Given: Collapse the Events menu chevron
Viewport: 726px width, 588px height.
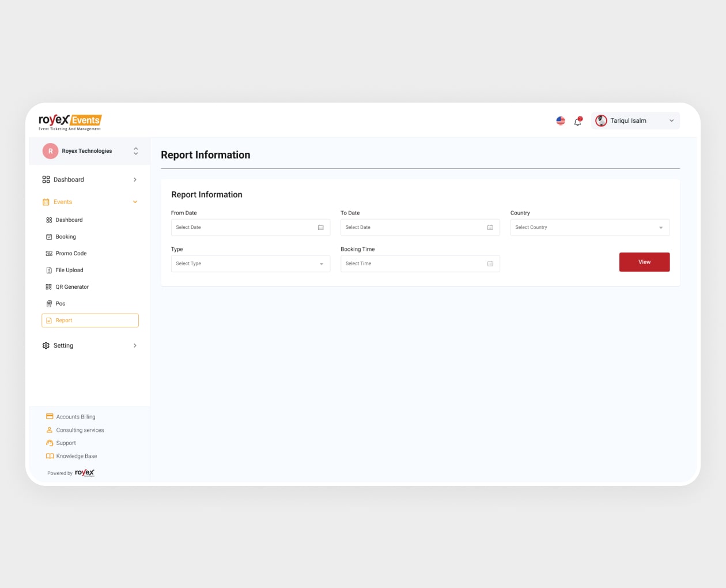Looking at the screenshot, I should point(135,202).
